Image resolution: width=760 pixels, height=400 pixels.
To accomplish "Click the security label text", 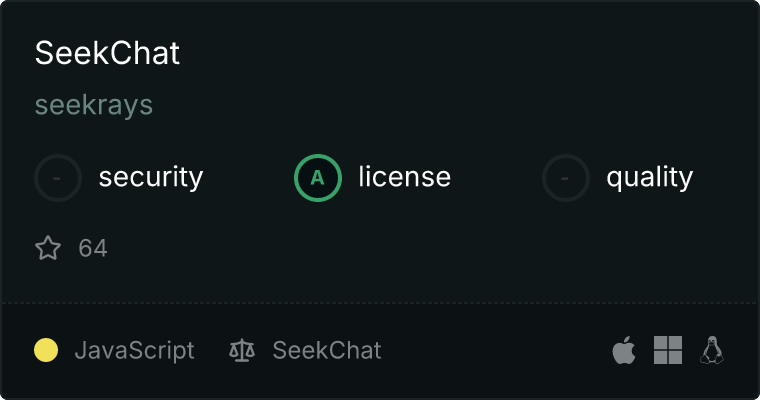I will click(150, 178).
